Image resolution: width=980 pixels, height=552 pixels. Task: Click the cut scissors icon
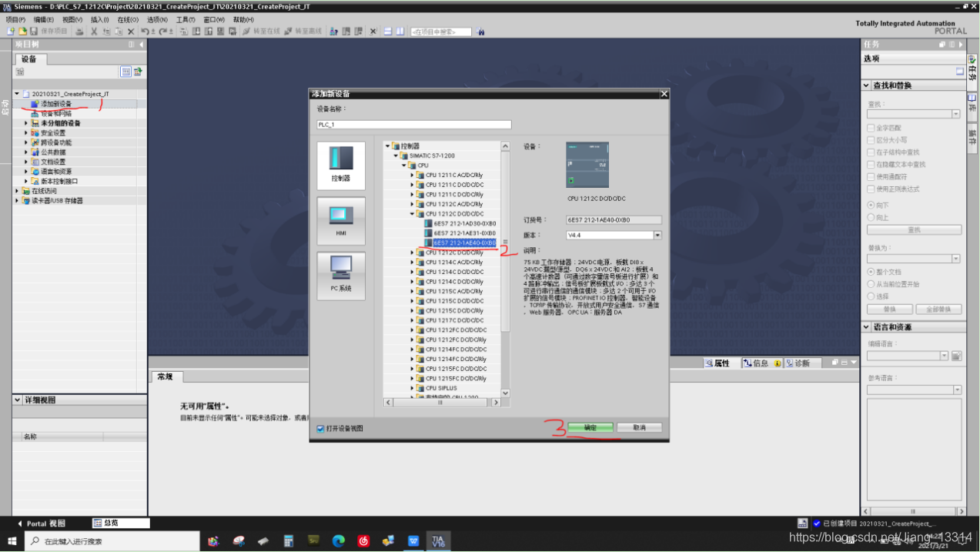coord(94,31)
